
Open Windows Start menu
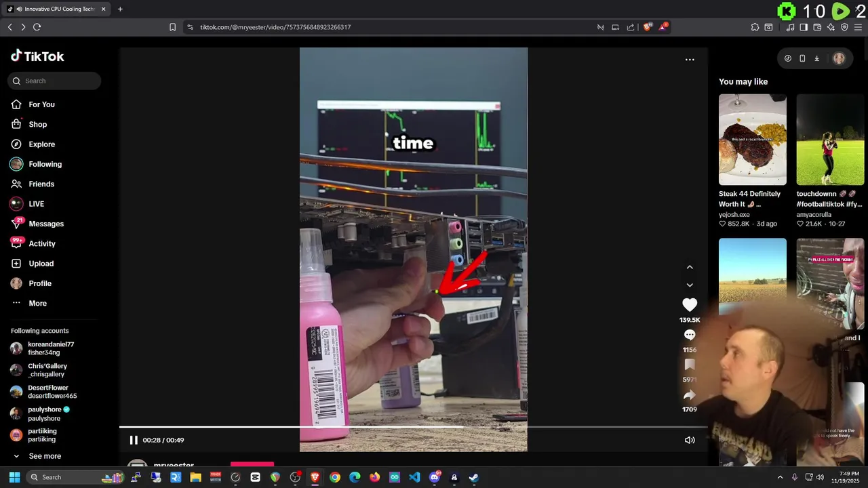click(14, 477)
